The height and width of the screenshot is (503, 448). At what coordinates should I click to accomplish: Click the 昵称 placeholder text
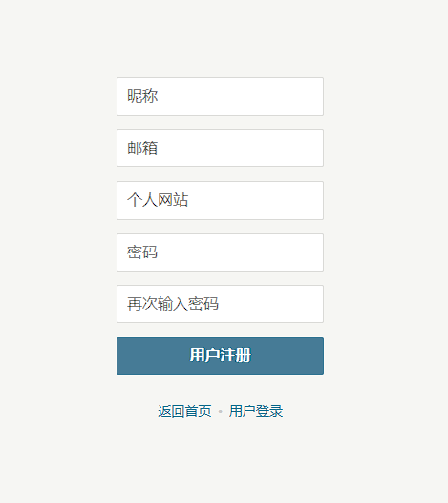142,96
